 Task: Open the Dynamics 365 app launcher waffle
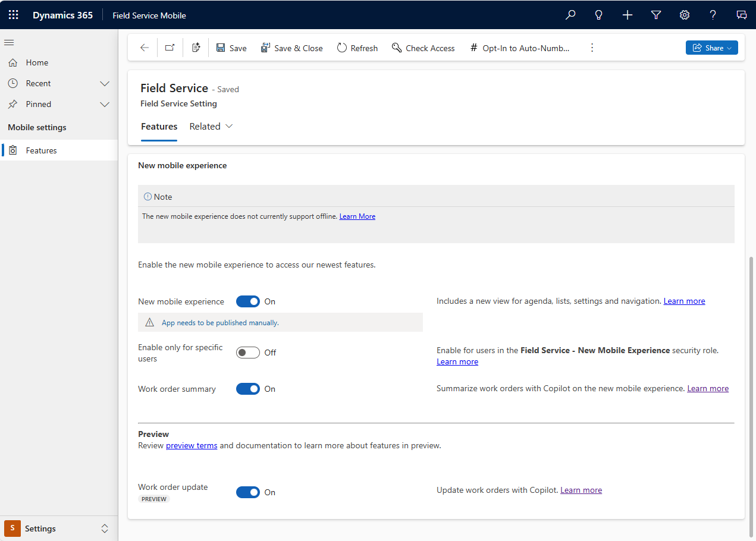point(13,15)
